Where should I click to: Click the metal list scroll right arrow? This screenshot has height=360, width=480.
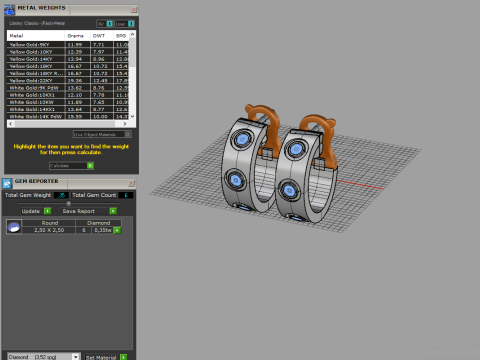[x=125, y=124]
